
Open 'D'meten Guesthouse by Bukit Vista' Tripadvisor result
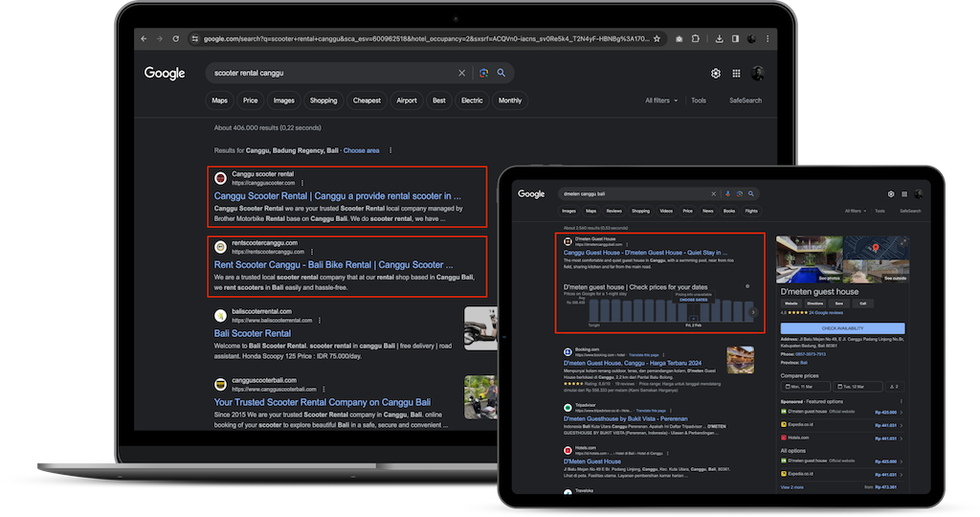626,418
